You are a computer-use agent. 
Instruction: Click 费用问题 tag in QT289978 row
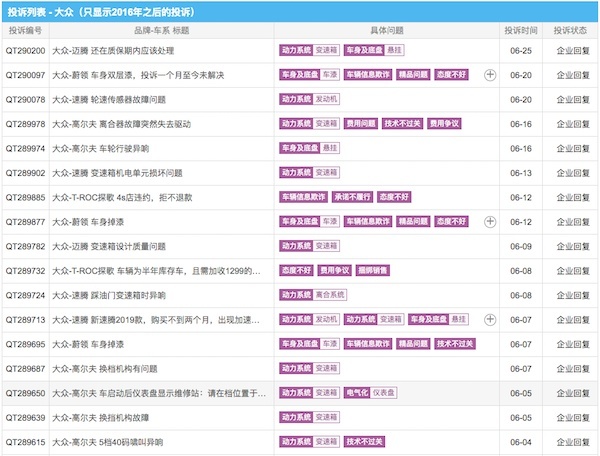tap(360, 124)
